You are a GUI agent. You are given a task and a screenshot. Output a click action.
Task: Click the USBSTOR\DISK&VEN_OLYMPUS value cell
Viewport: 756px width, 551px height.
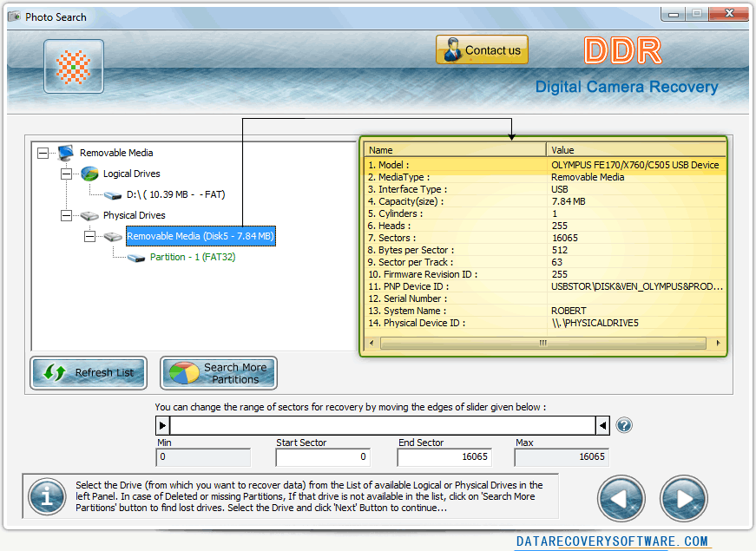[x=637, y=287]
